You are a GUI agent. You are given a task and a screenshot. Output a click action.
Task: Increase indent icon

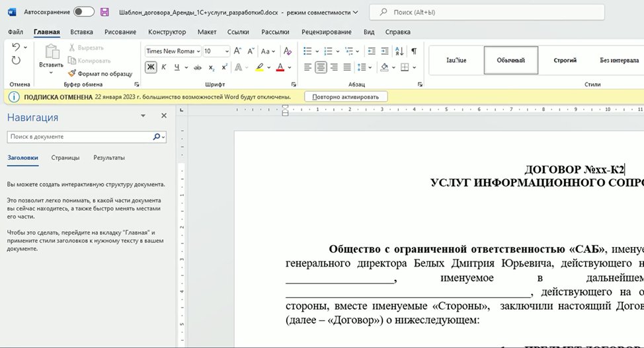[385, 51]
